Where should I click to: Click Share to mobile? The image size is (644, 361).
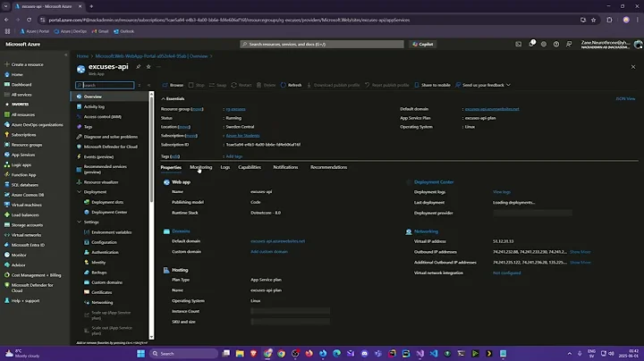[432, 85]
